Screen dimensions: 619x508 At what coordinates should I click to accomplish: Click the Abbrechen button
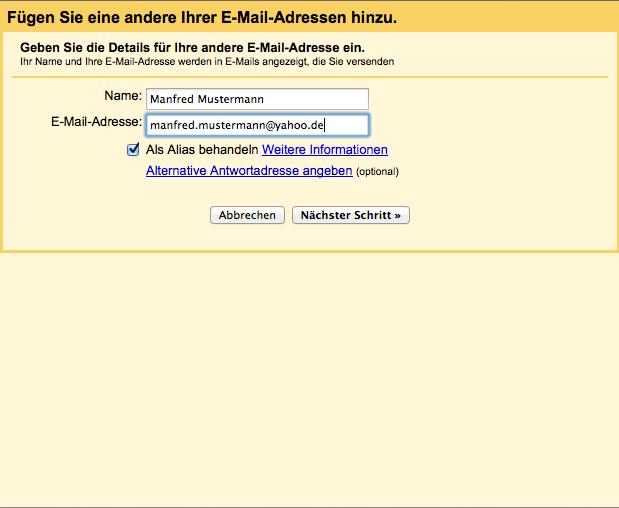[x=247, y=215]
